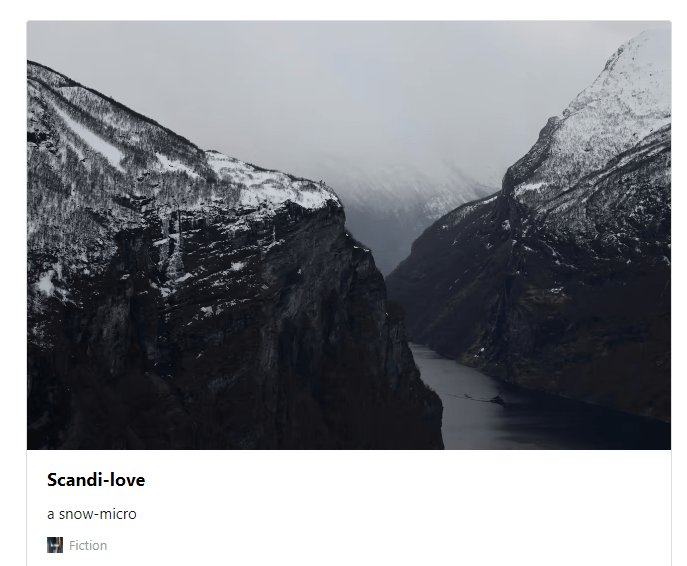Click the small Fiction publication avatar icon
Image resolution: width=687 pixels, height=566 pixels.
click(x=55, y=545)
